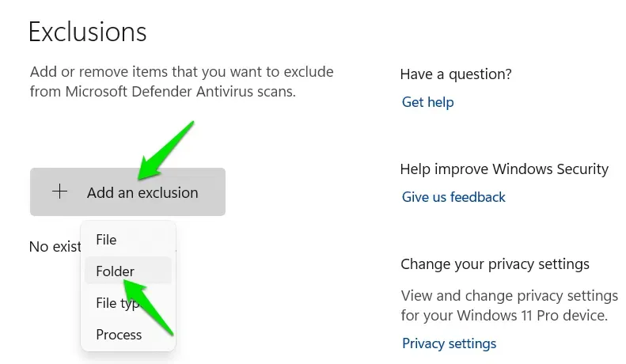Follow the Give us feedback link
The height and width of the screenshot is (364, 626).
453,197
